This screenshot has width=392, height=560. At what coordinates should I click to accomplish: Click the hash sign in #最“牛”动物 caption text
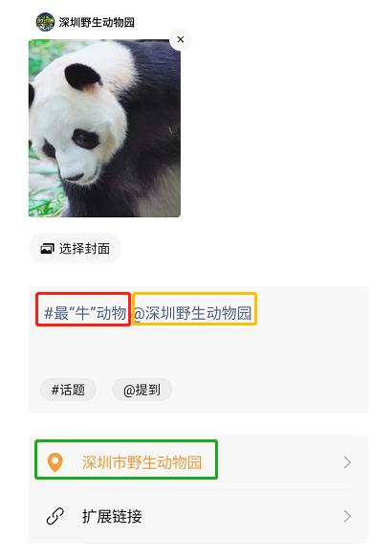pyautogui.click(x=48, y=314)
